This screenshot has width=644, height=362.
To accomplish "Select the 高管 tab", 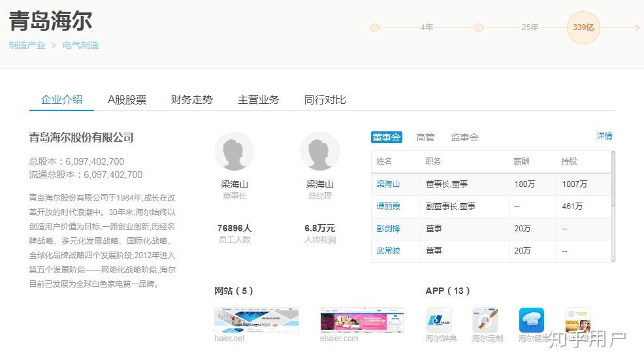I will (x=425, y=137).
